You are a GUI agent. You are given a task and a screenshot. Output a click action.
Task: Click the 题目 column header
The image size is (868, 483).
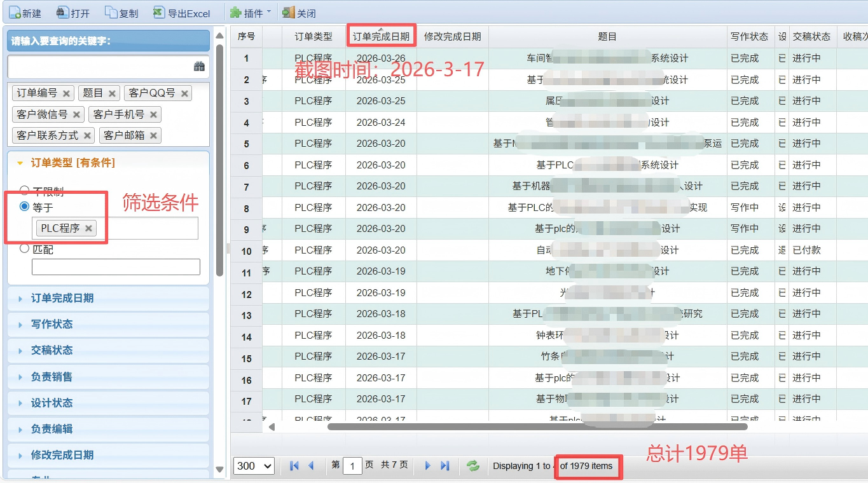click(607, 36)
